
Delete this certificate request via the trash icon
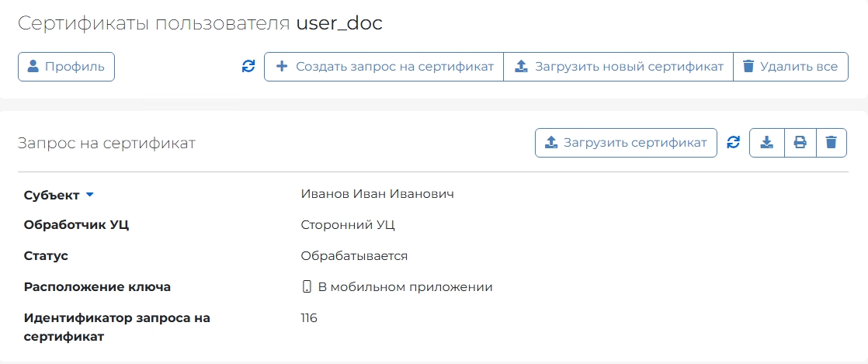tap(831, 143)
